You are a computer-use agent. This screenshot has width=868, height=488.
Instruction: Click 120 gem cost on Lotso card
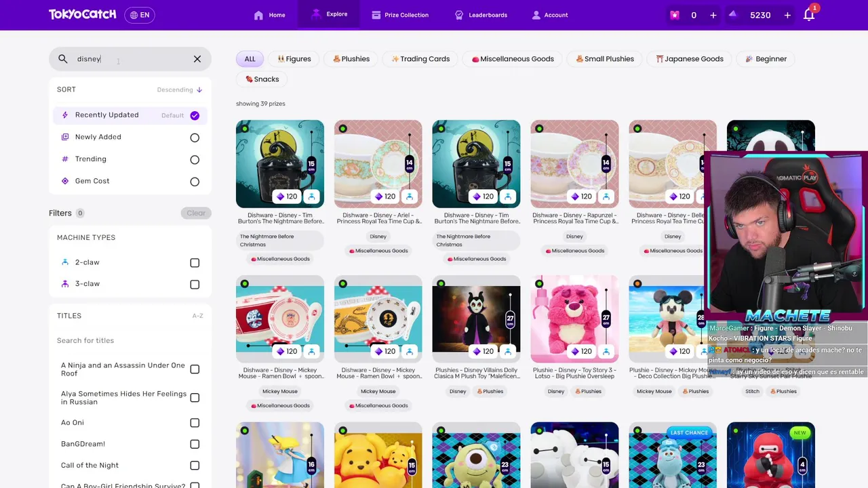(581, 352)
